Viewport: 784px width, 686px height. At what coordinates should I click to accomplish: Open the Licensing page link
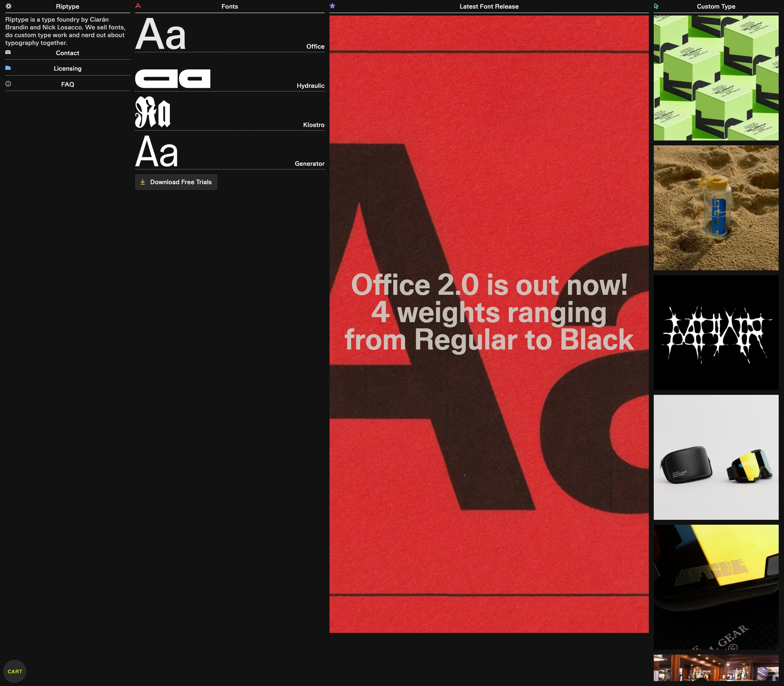tap(68, 69)
